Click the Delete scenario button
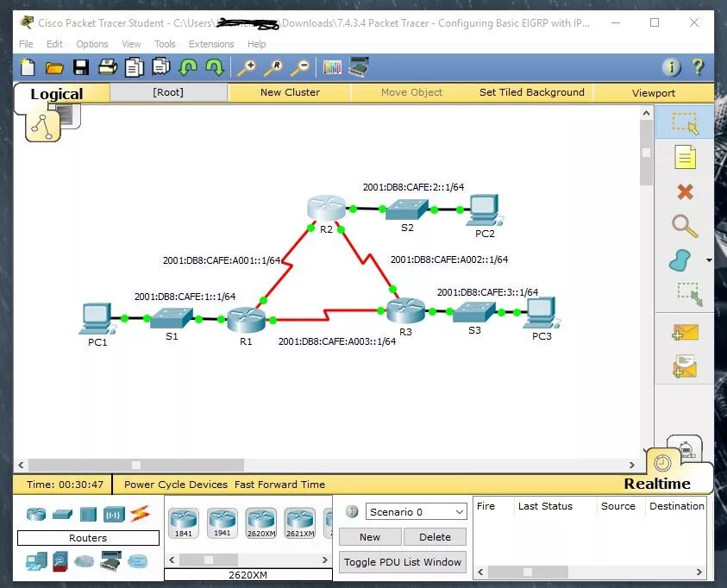727x588 pixels. pyautogui.click(x=435, y=537)
